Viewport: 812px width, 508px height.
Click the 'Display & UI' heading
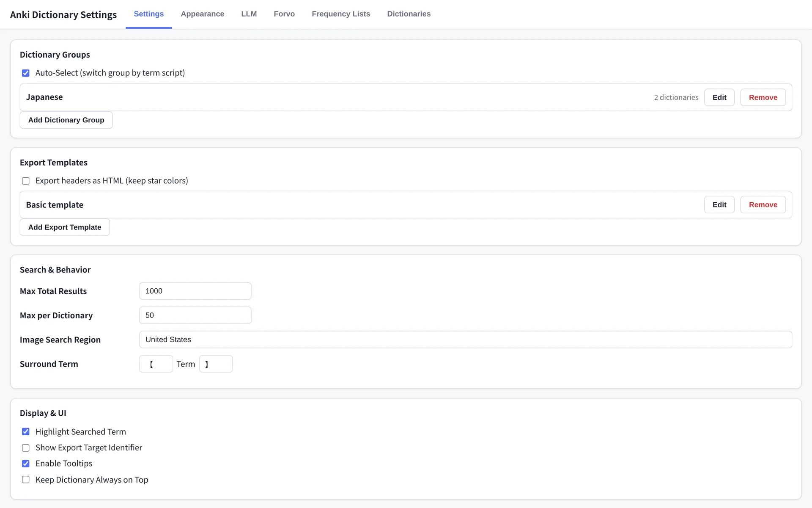[43, 413]
